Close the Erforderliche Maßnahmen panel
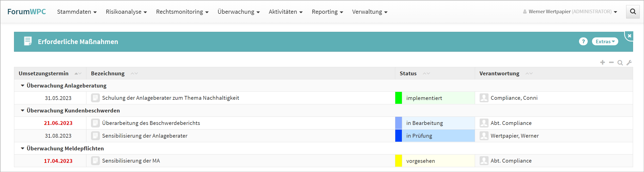 [x=629, y=36]
